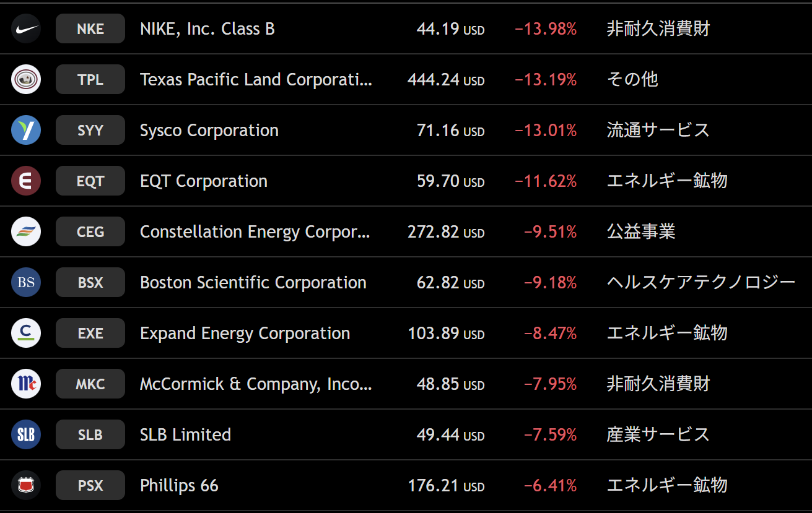Click the Boston Scientific BS logo

[x=26, y=283]
